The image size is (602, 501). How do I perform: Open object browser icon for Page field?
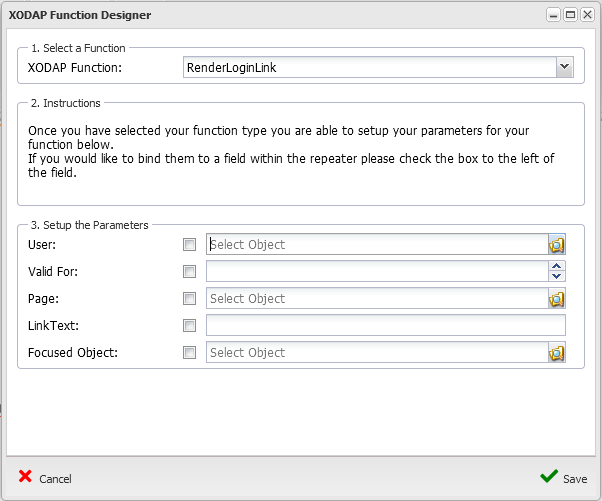coord(556,299)
